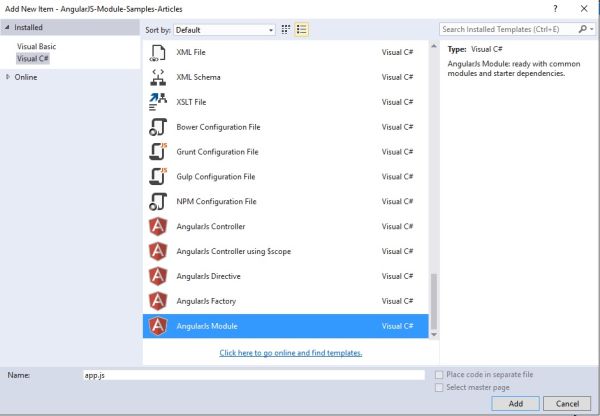Select the XSLT File template name
This screenshot has width=600, height=416.
click(191, 102)
